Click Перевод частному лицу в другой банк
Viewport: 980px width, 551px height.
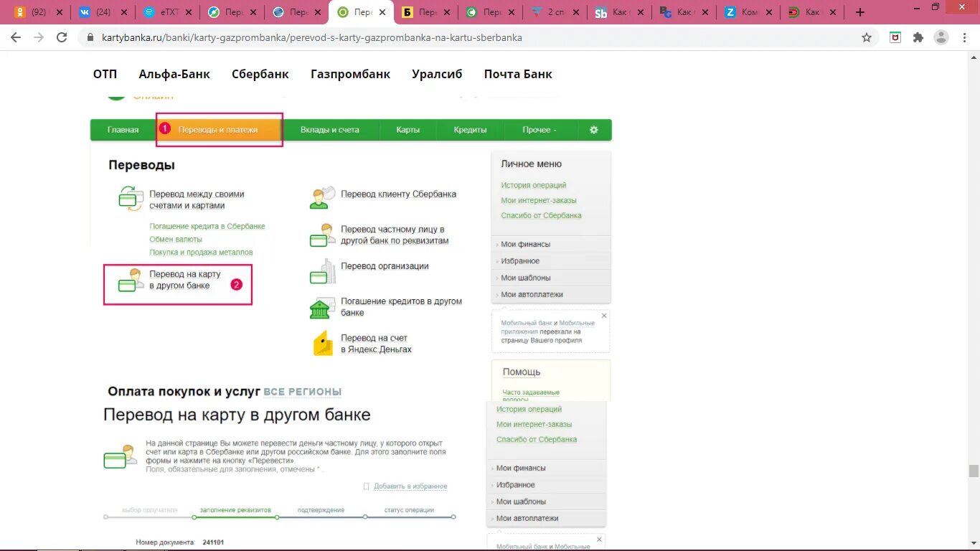coord(395,235)
